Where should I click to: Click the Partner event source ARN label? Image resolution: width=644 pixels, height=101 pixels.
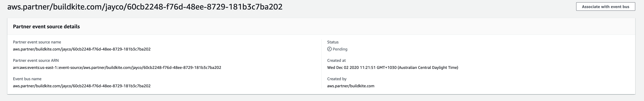coord(36,60)
